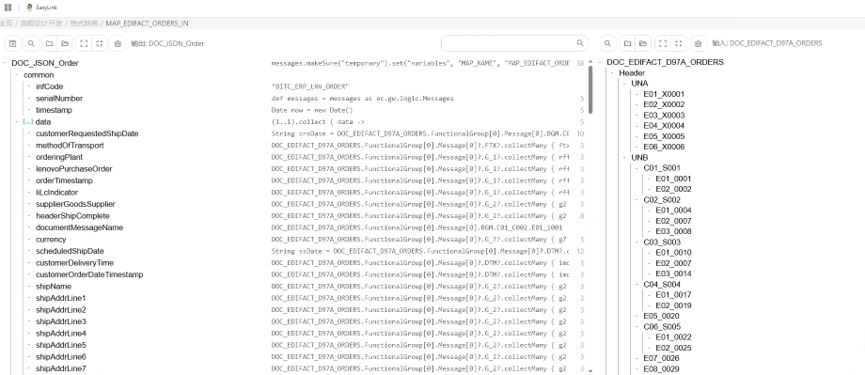This screenshot has width=865, height=375.
Task: Click search icon in the input panel toolbar
Action: click(607, 43)
